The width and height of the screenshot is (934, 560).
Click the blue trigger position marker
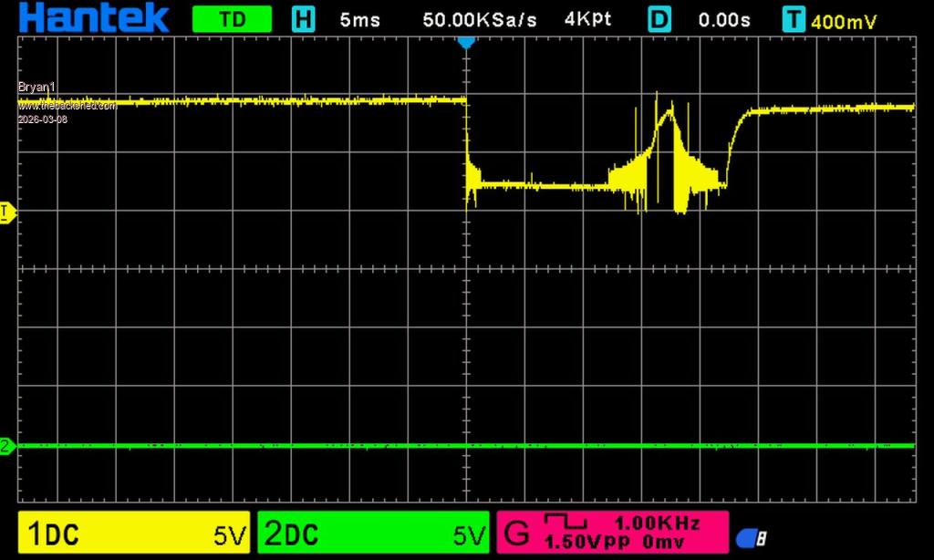pyautogui.click(x=466, y=42)
